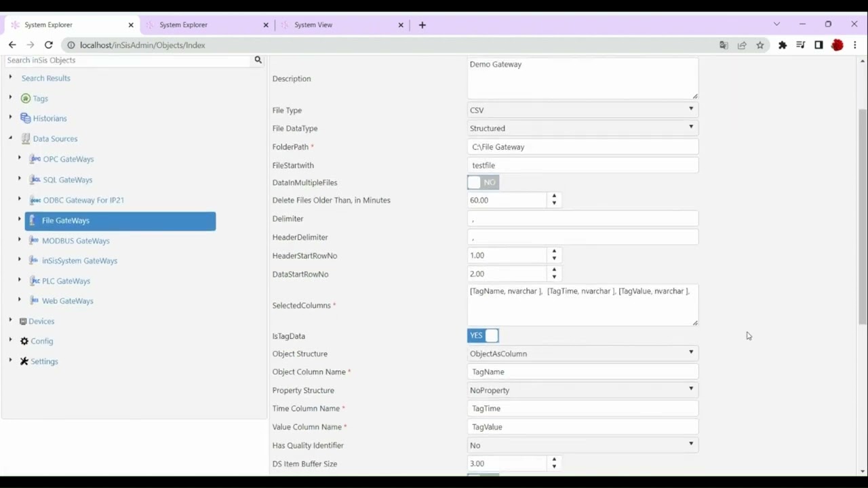The image size is (868, 488).
Task: Increase Delete Files Older Than value
Action: point(554,197)
